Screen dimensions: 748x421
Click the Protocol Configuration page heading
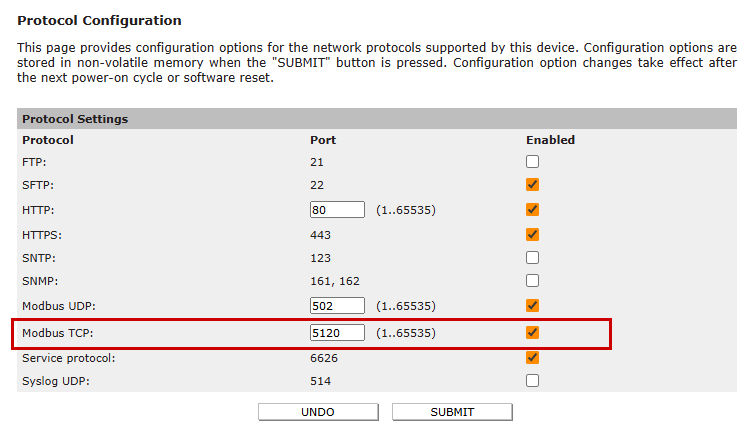[x=99, y=21]
